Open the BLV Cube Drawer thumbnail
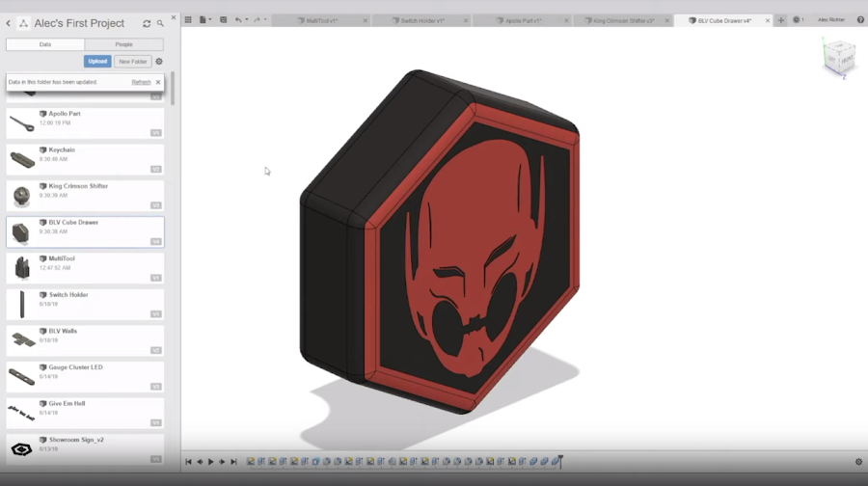 coord(21,232)
